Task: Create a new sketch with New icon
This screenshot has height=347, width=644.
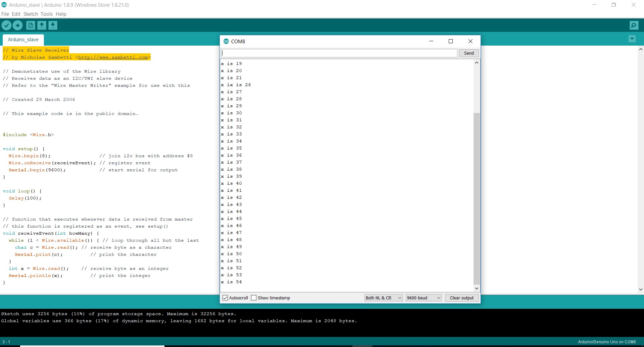Action: tap(31, 25)
